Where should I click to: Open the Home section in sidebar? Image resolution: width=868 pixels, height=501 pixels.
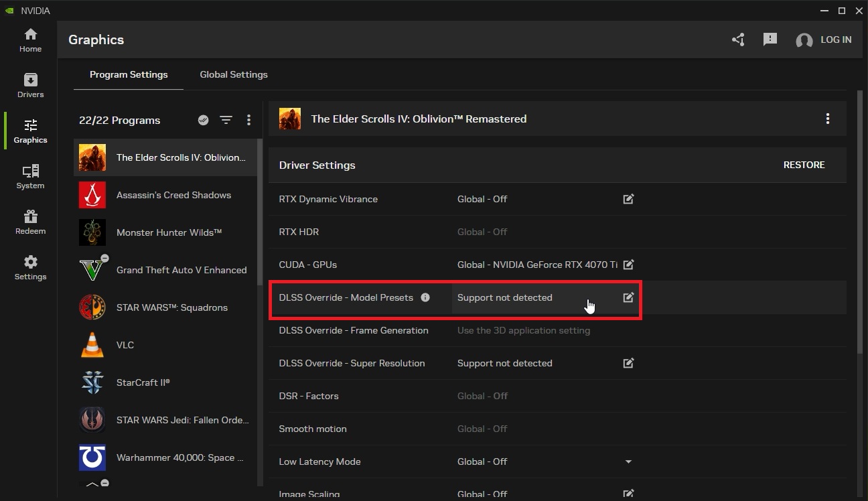tap(30, 40)
